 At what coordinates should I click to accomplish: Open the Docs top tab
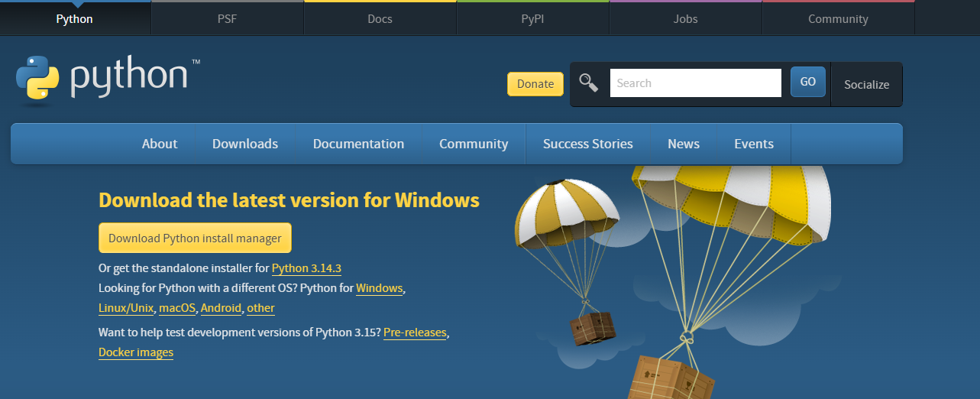(x=380, y=18)
